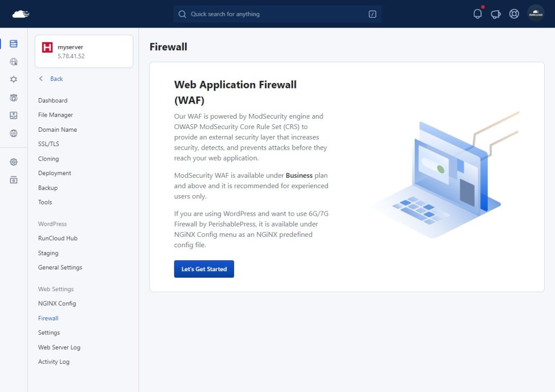
Task: Open NGINX Config menu item
Action: click(57, 304)
